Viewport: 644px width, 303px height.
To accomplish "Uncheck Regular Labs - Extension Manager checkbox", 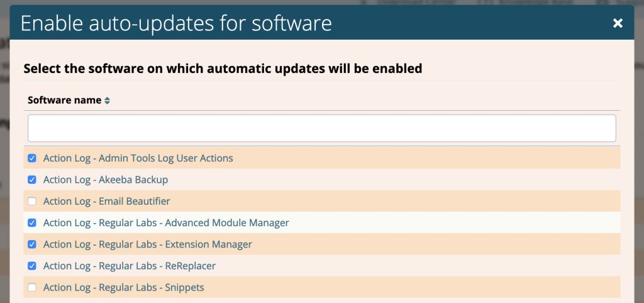I will pos(32,244).
